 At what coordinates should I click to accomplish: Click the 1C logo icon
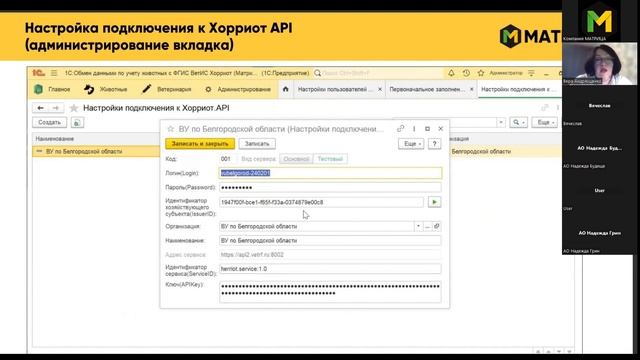pyautogui.click(x=39, y=73)
